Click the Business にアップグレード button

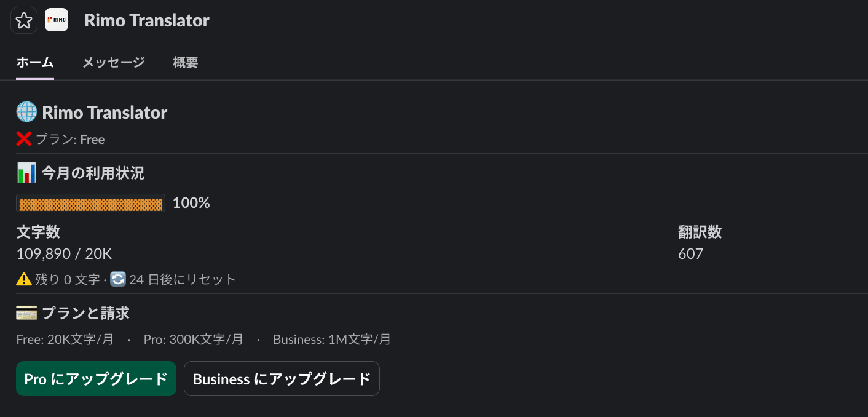[x=282, y=378]
